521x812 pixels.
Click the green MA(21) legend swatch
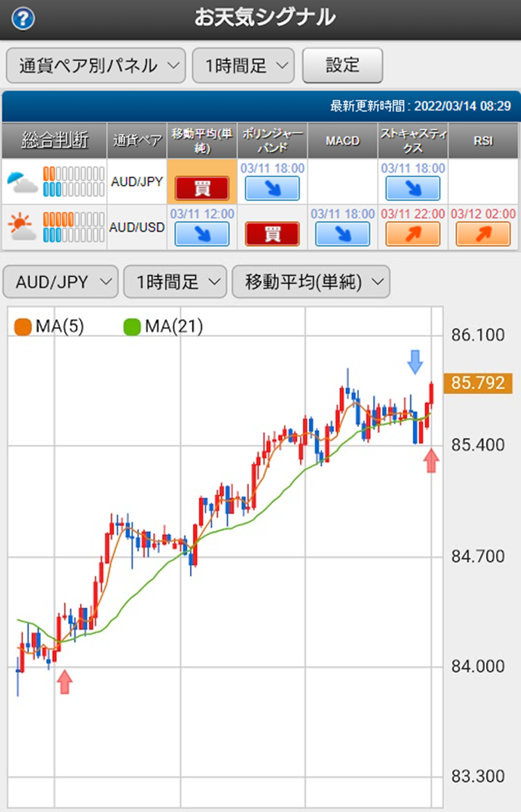[x=132, y=327]
